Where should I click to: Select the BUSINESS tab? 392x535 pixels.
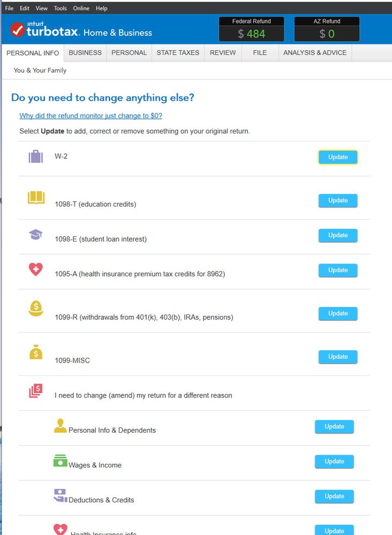click(x=85, y=53)
